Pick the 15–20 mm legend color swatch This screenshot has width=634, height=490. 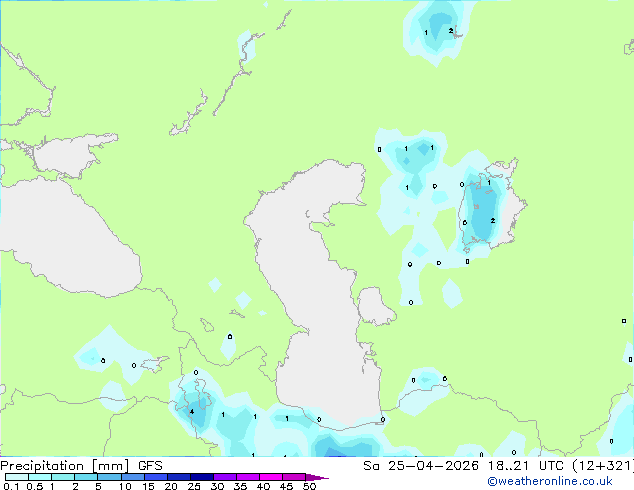pyautogui.click(x=156, y=477)
